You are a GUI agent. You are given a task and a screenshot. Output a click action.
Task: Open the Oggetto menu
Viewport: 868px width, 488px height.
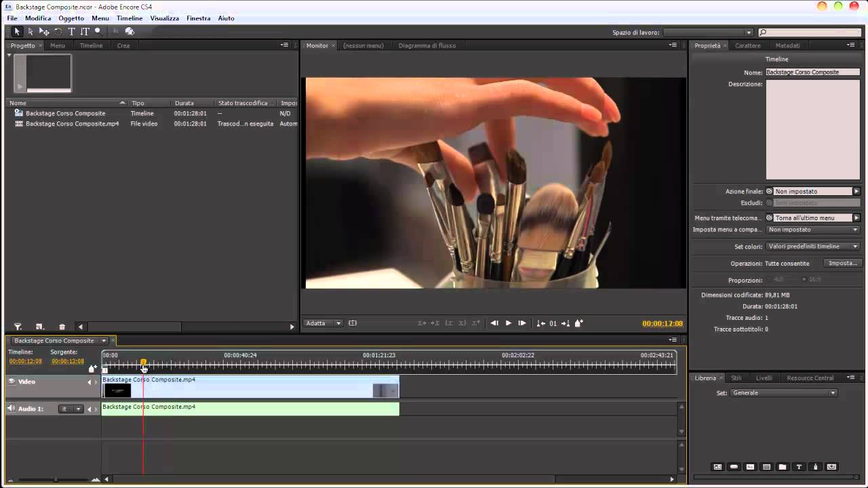point(71,18)
